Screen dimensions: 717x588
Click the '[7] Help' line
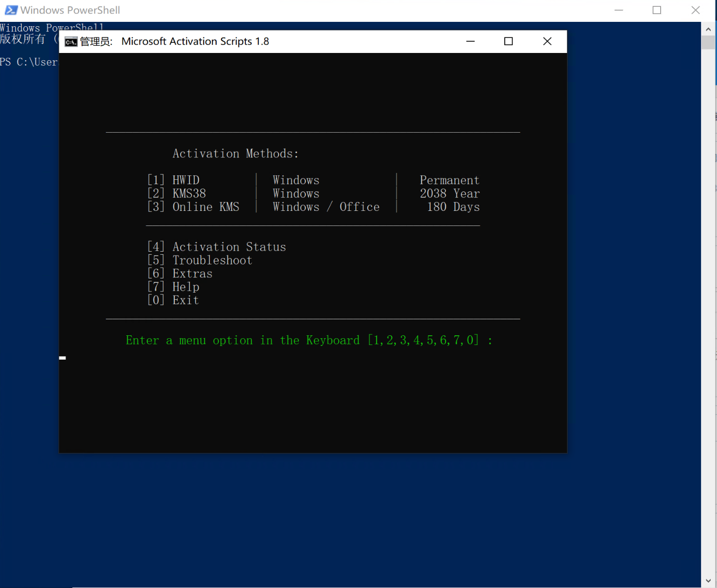pos(173,287)
